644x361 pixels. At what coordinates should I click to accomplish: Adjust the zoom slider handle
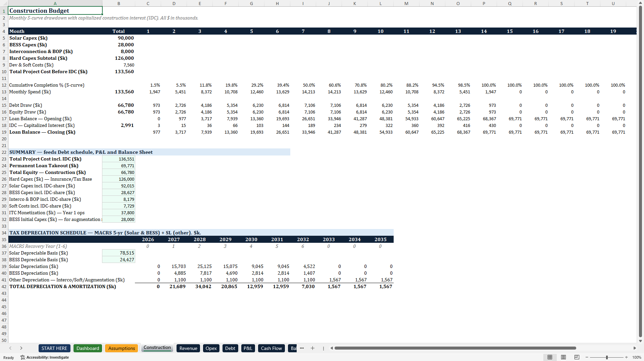[x=607, y=357]
